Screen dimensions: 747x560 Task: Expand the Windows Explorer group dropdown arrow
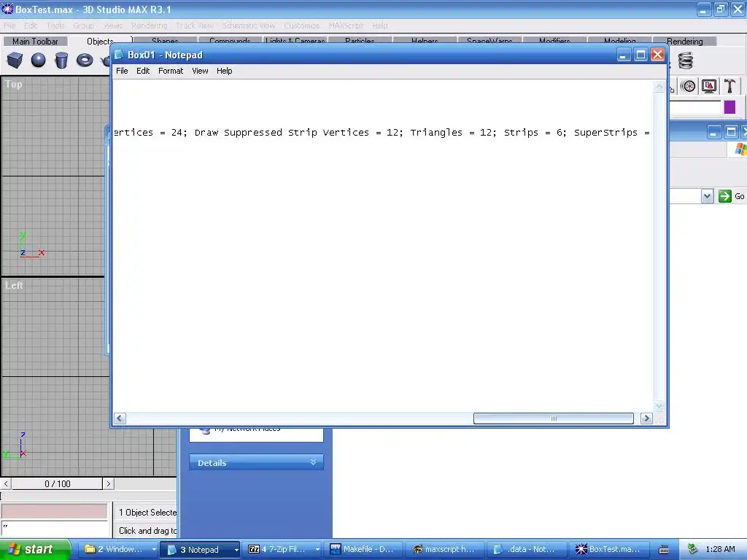click(154, 550)
